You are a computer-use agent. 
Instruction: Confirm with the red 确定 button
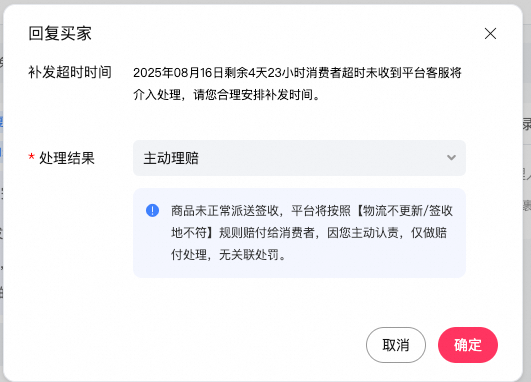coord(468,345)
